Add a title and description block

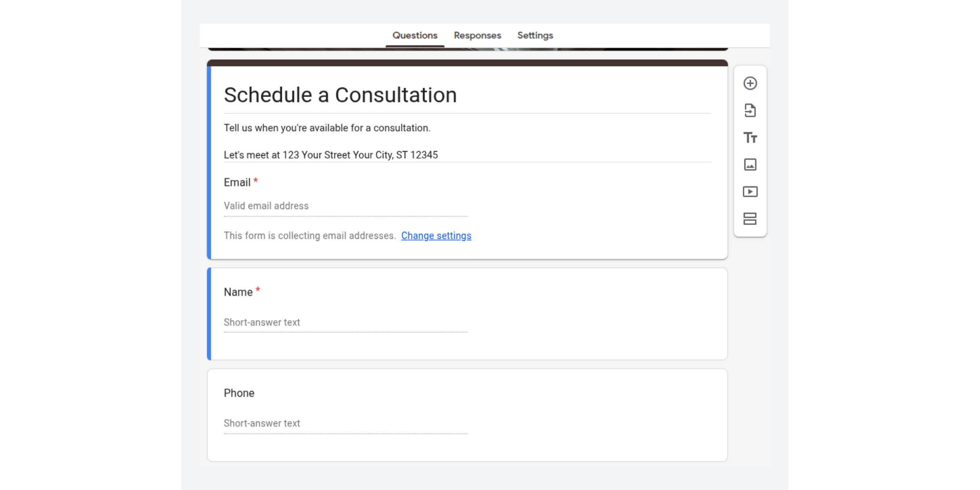(750, 138)
